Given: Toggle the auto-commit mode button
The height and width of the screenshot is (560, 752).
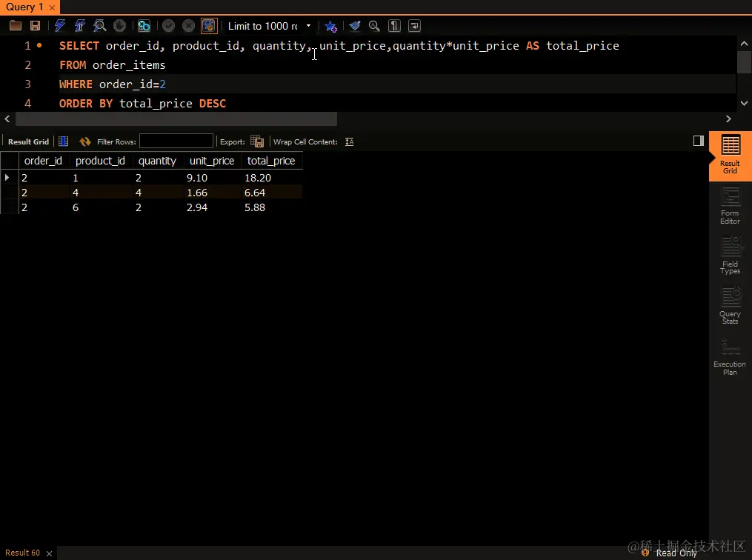Looking at the screenshot, I should (x=209, y=26).
